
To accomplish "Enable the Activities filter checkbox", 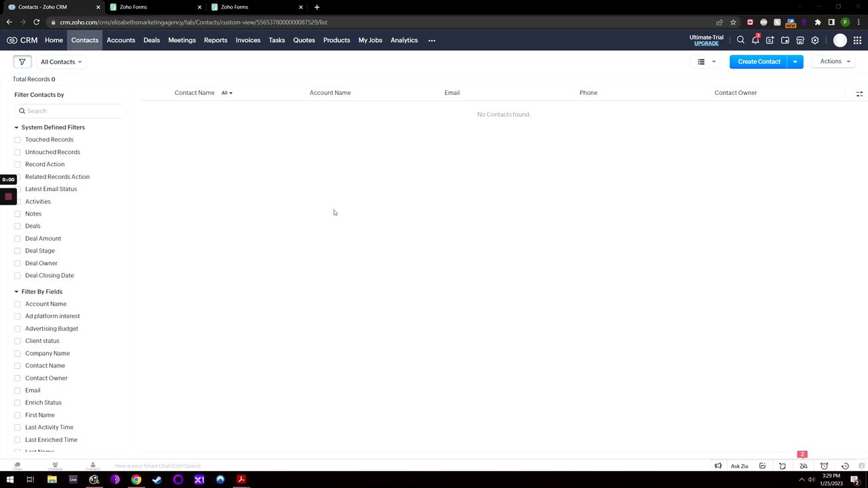I will (18, 201).
